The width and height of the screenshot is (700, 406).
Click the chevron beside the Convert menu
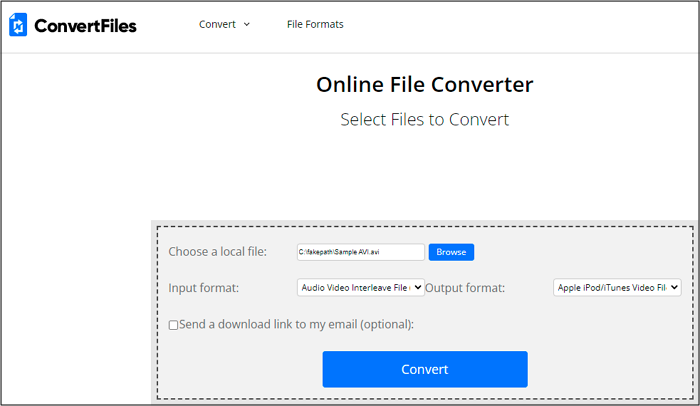tap(247, 24)
